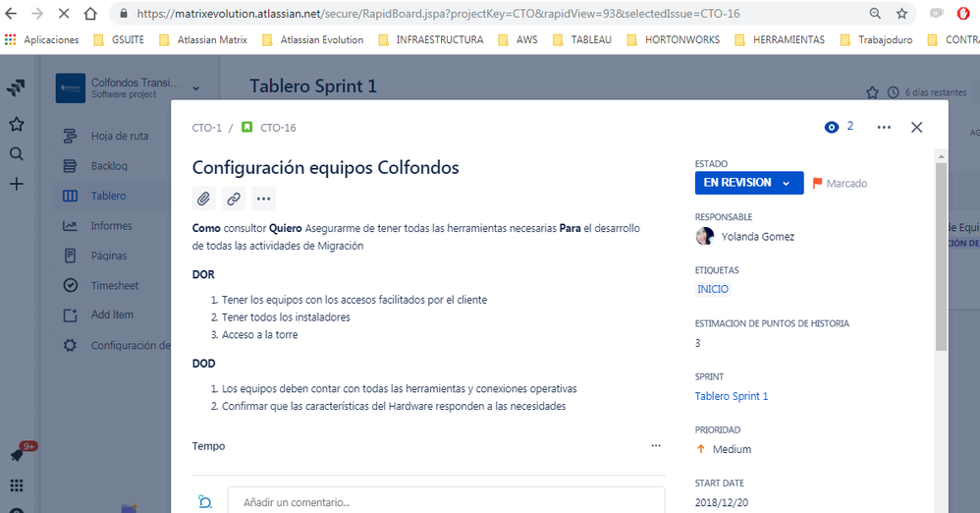Image resolution: width=980 pixels, height=513 pixels.
Task: Open the Trabajoduro bookmark folder
Action: point(877,39)
